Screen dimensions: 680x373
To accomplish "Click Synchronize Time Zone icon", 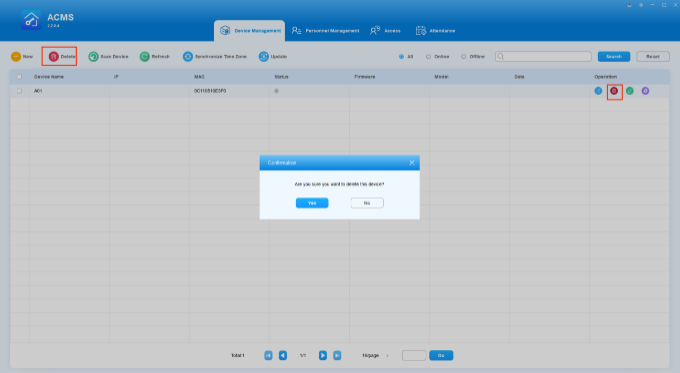I will click(x=187, y=56).
